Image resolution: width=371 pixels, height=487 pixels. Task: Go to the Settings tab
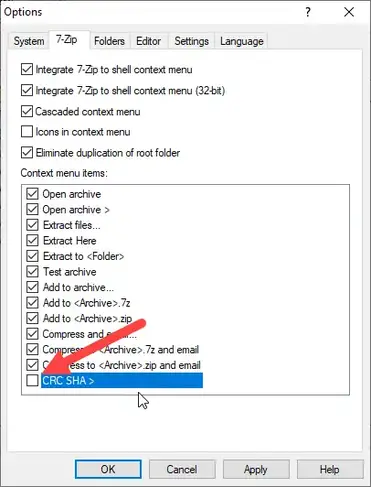(192, 41)
